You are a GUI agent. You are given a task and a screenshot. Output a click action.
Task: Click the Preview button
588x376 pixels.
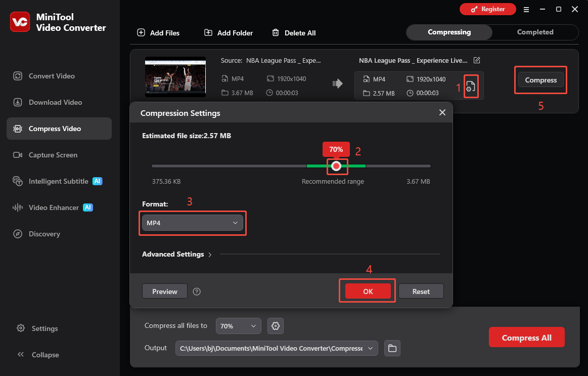pyautogui.click(x=165, y=291)
